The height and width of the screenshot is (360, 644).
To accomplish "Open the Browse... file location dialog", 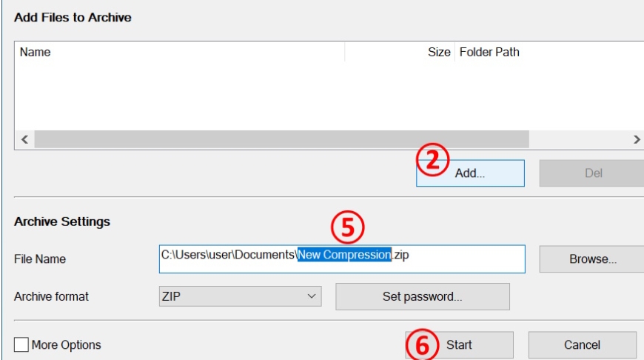I will [x=593, y=259].
